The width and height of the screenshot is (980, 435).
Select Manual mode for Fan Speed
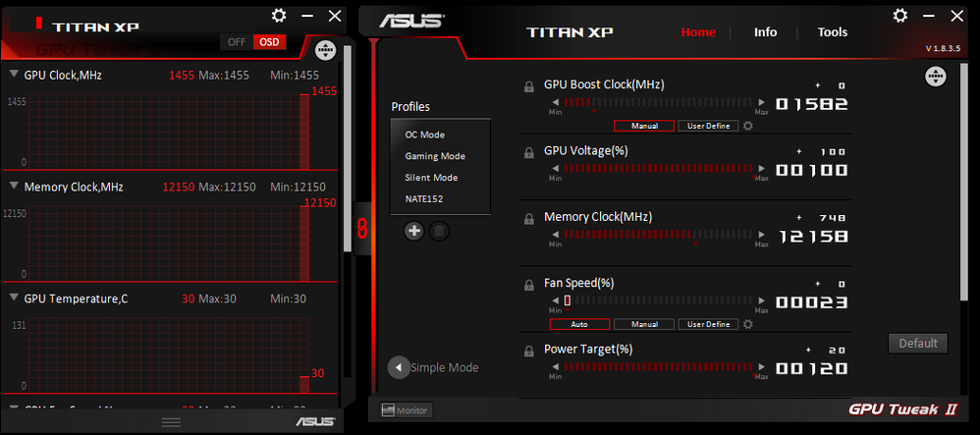pos(644,324)
